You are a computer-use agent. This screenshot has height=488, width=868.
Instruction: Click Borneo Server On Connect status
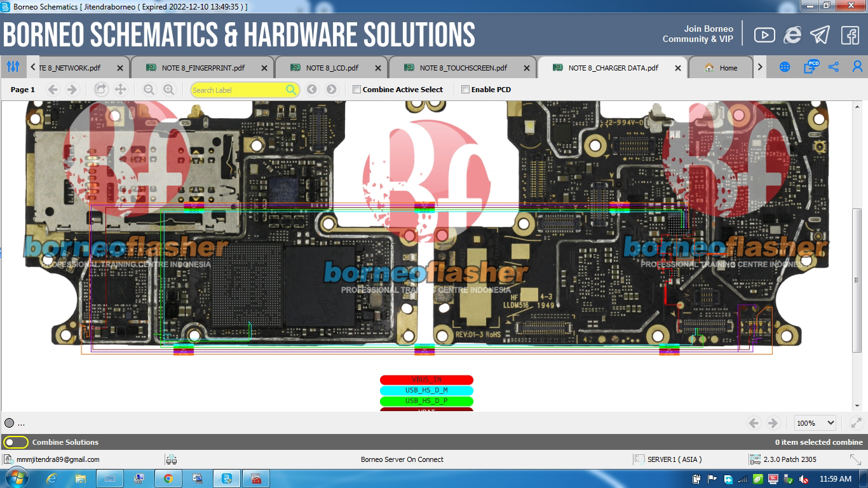point(402,459)
